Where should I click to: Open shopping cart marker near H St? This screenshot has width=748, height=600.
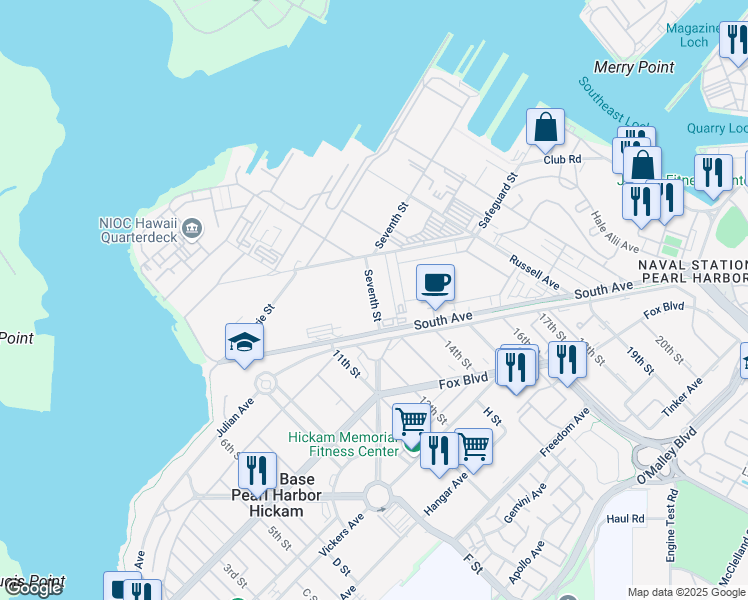(x=476, y=448)
